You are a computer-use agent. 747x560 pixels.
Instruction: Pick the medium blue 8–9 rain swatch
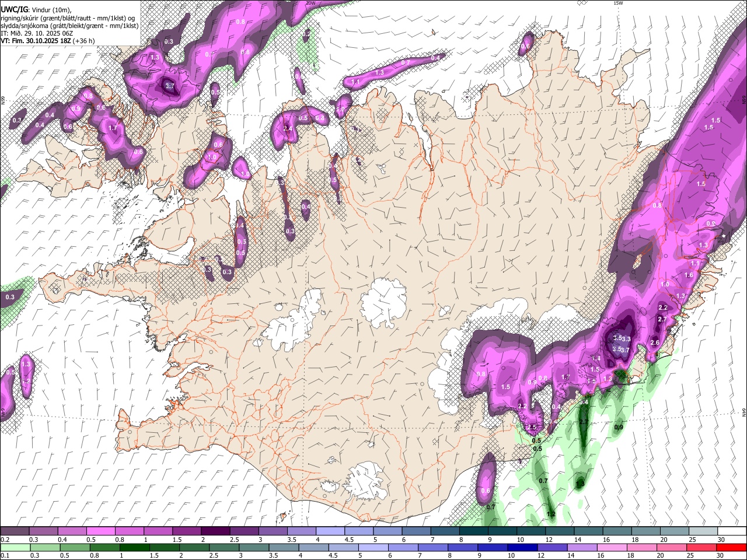[463, 547]
